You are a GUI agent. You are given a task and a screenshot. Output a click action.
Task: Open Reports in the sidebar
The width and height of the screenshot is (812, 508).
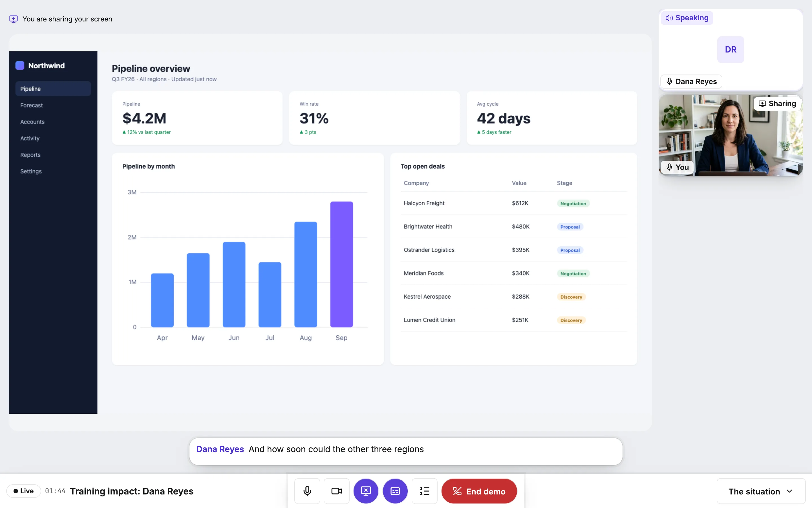[x=53, y=155]
